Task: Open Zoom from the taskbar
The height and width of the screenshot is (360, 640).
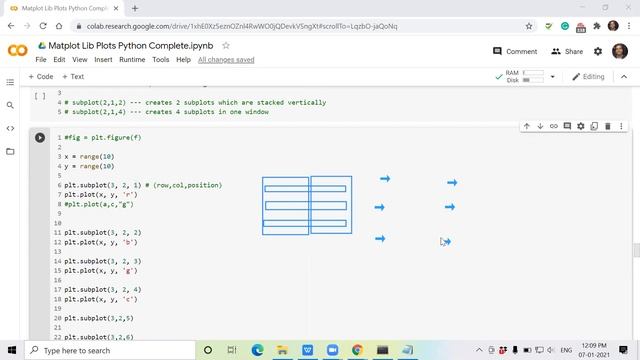Action: (332, 350)
